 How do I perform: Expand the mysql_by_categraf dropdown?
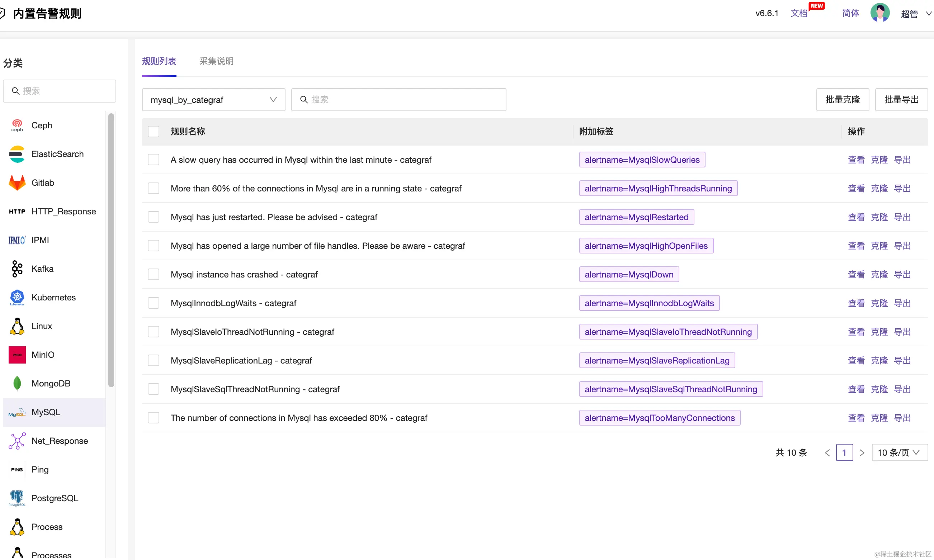tap(213, 100)
